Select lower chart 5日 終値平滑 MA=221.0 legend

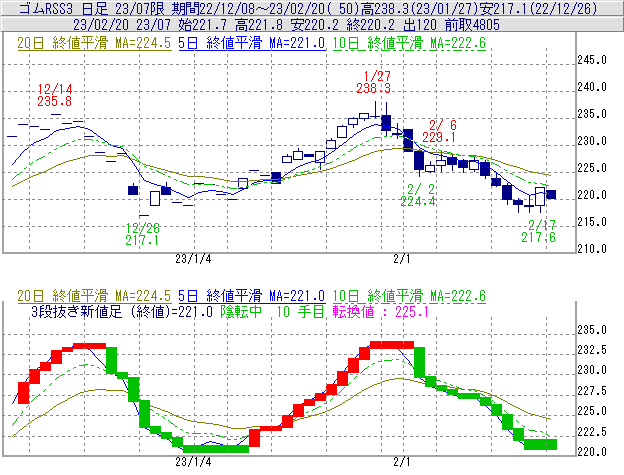[252, 296]
